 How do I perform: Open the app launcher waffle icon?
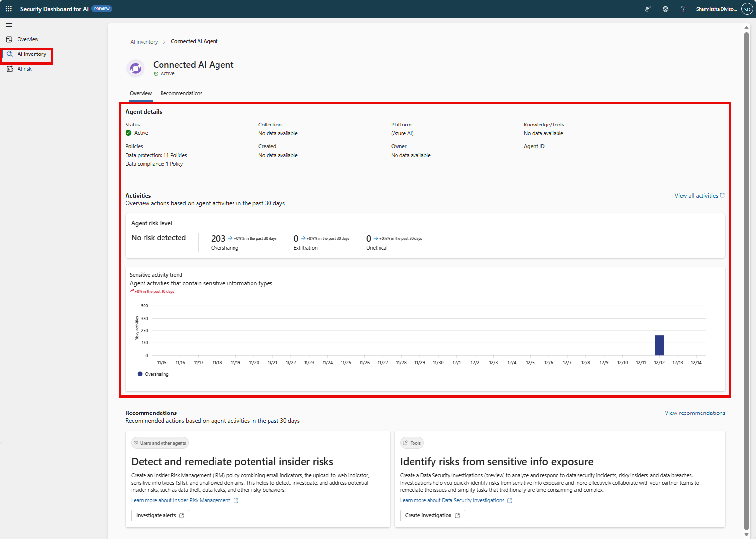click(9, 9)
